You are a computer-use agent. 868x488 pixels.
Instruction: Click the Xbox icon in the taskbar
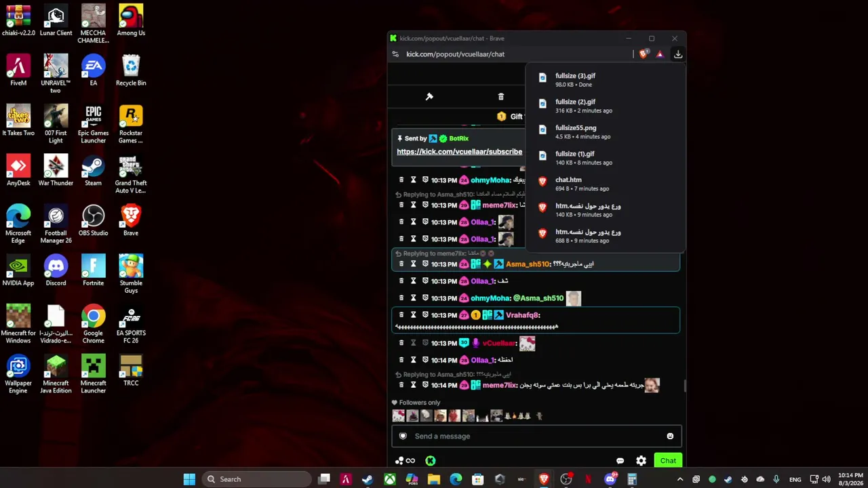click(x=389, y=479)
